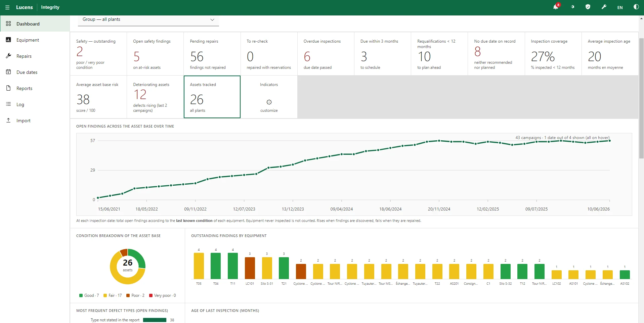This screenshot has height=323, width=644.
Task: Click the Reports document icon
Action: click(8, 88)
